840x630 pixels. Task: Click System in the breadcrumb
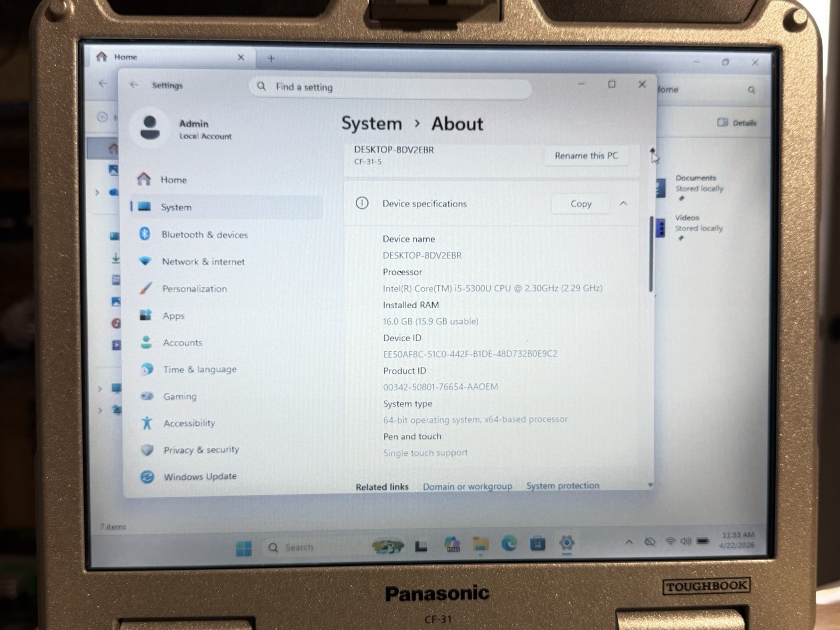pyautogui.click(x=372, y=123)
